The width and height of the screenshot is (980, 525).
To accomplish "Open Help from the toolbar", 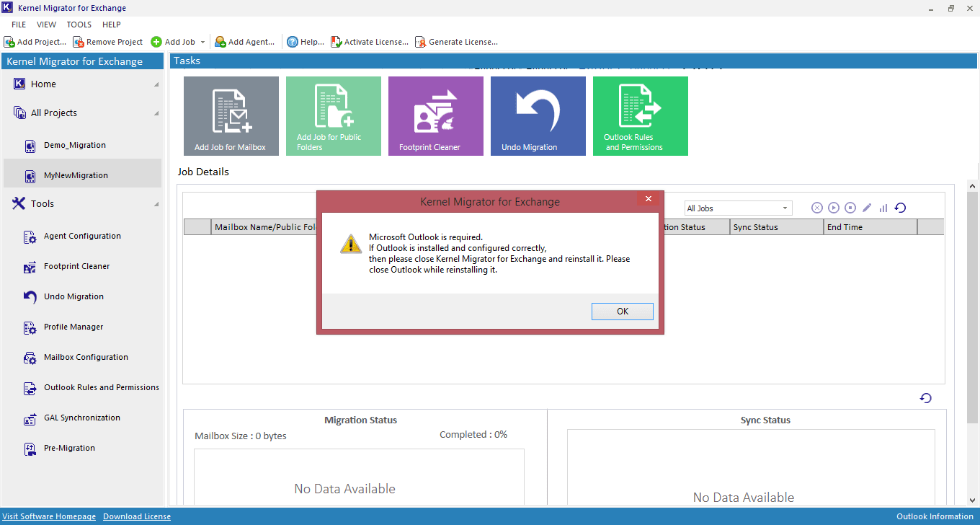I will coord(306,42).
